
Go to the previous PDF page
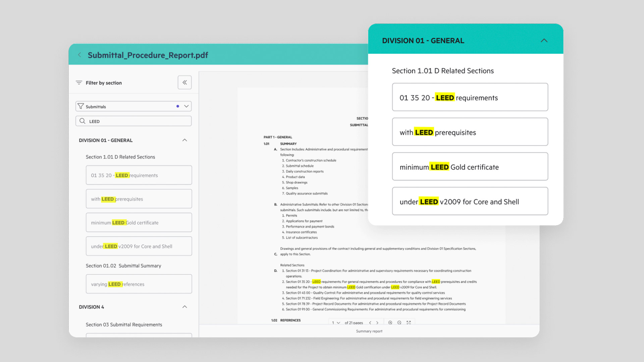[x=370, y=323]
